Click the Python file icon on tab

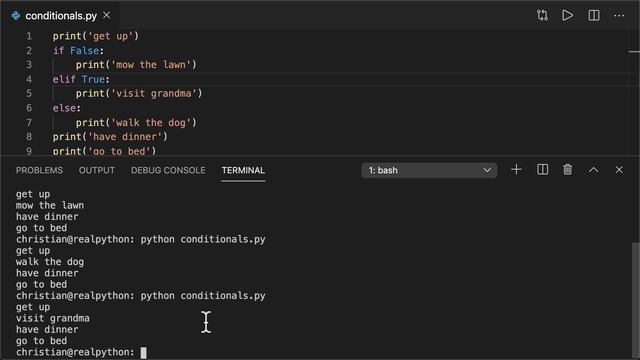(16, 16)
